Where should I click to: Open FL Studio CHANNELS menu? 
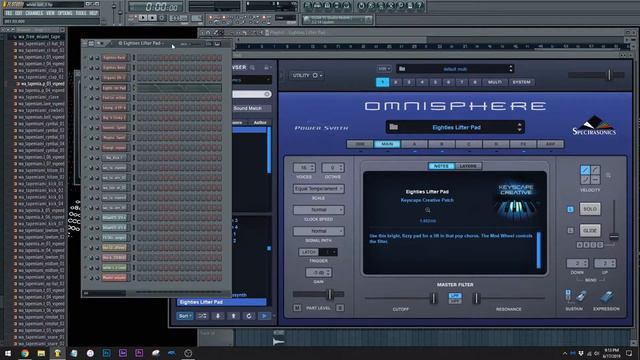point(34,13)
